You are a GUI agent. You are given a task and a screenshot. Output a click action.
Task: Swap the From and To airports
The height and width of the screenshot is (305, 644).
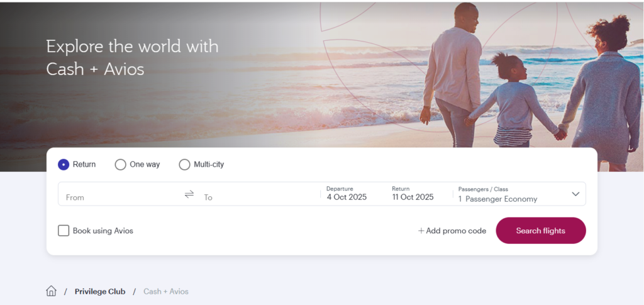coord(189,194)
